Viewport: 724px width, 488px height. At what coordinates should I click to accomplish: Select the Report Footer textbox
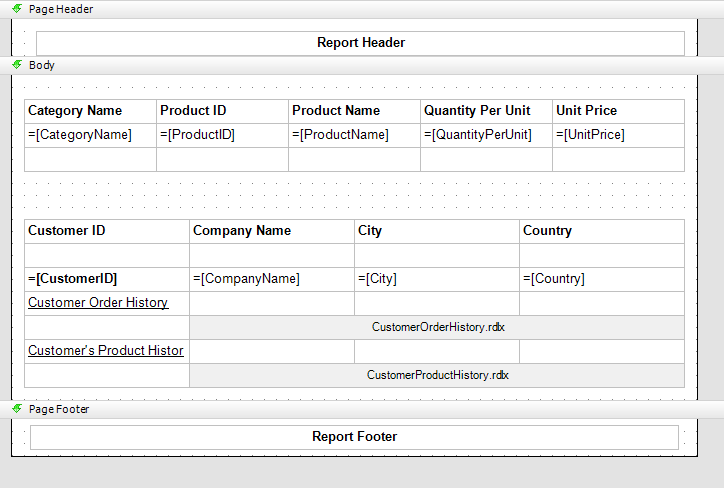[x=354, y=437]
